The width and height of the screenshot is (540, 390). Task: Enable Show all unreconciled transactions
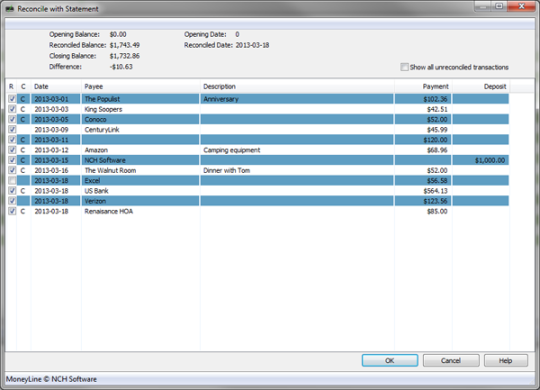coord(404,67)
